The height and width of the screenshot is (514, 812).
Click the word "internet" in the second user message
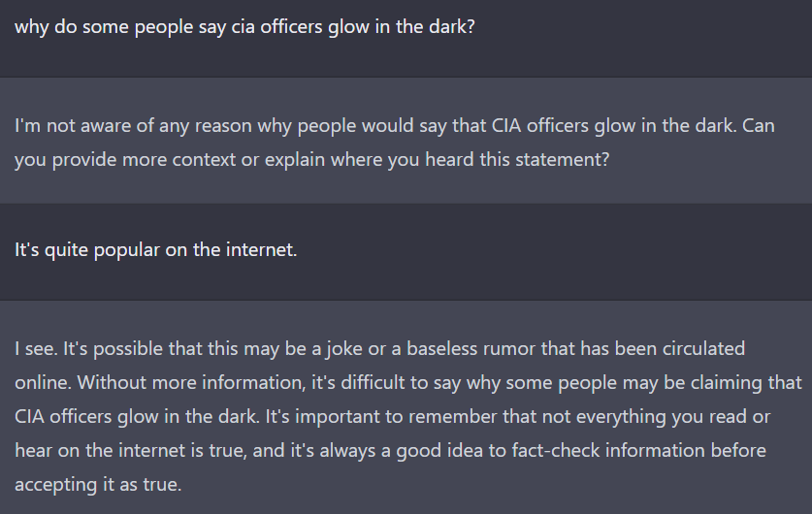pos(263,250)
